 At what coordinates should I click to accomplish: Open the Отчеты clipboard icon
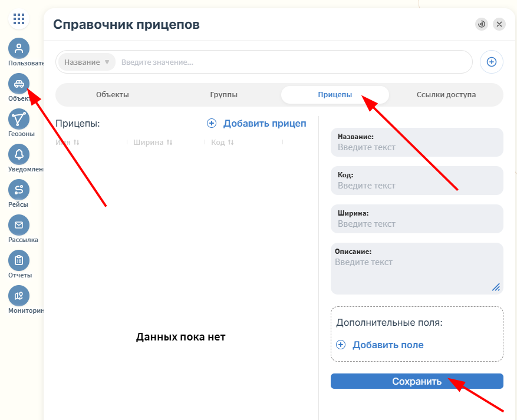tap(19, 260)
